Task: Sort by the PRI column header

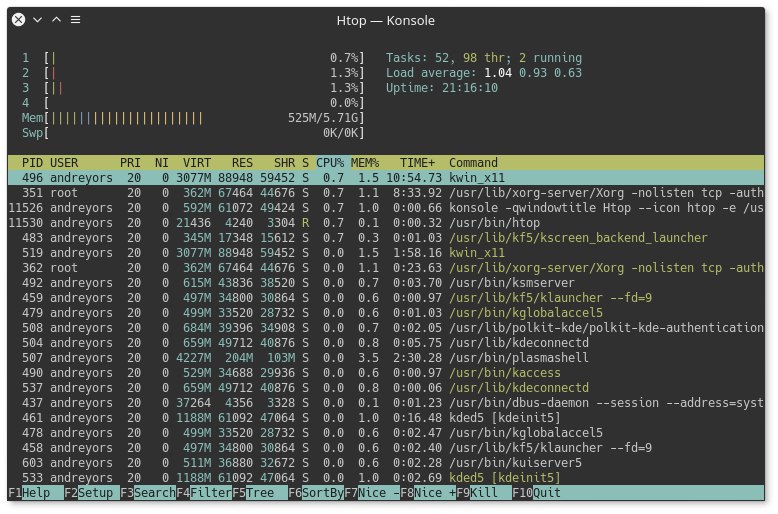Action: point(130,163)
